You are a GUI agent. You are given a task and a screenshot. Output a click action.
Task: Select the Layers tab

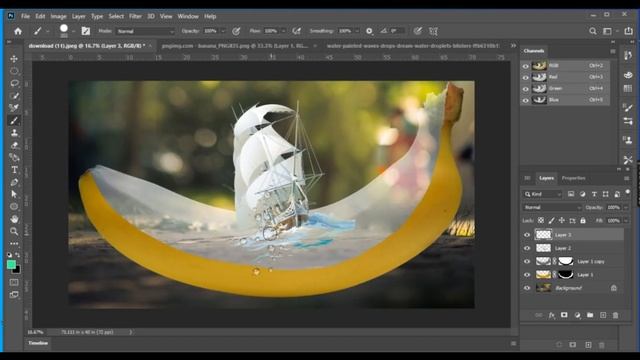(x=546, y=178)
